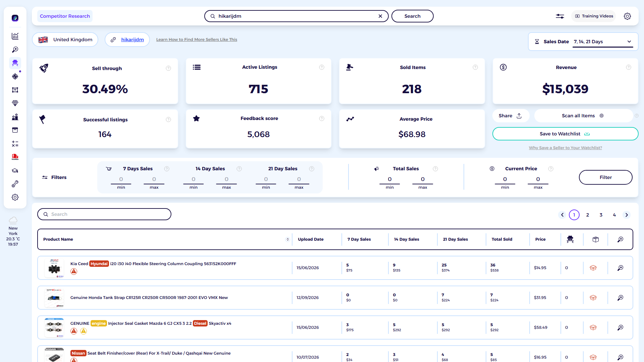Viewport: 644px width, 362px height.
Task: Open the filter sliders icon in header
Action: pos(560,16)
